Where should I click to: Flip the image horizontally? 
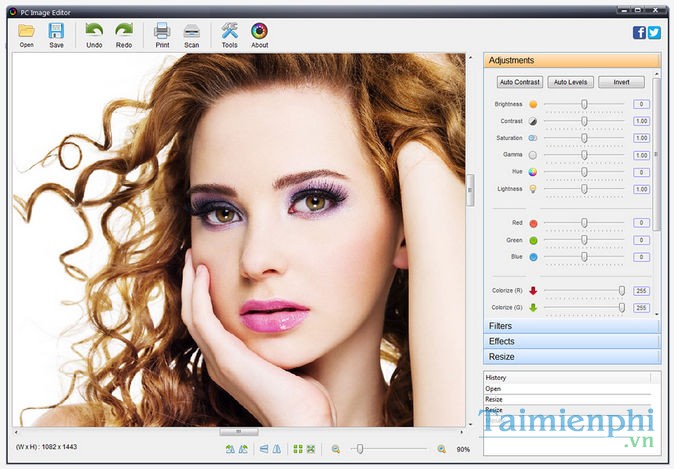click(x=277, y=449)
